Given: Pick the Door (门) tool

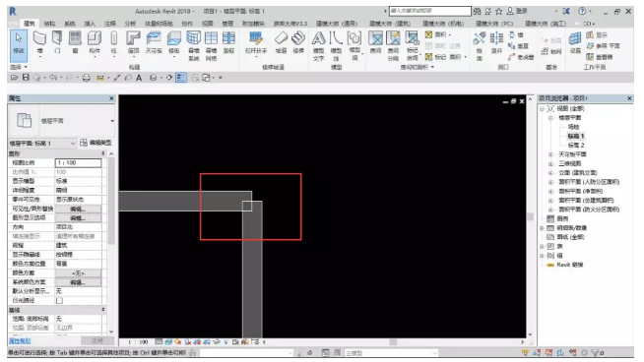Looking at the screenshot, I should (x=57, y=42).
